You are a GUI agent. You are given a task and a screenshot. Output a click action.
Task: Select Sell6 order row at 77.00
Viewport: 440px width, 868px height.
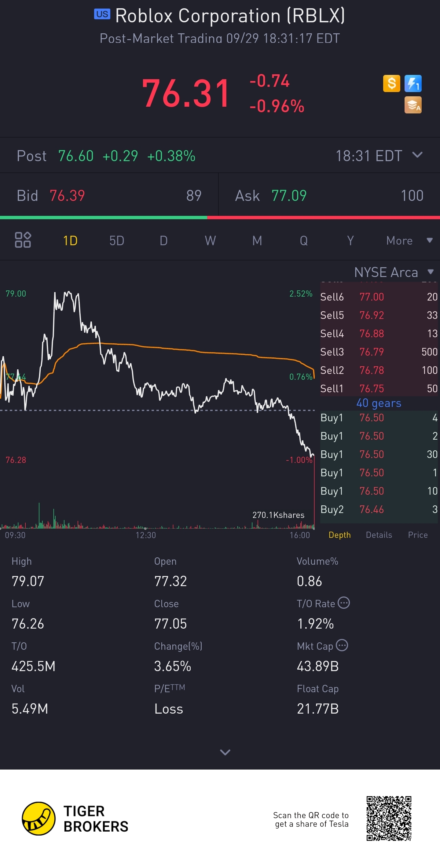pos(379,297)
